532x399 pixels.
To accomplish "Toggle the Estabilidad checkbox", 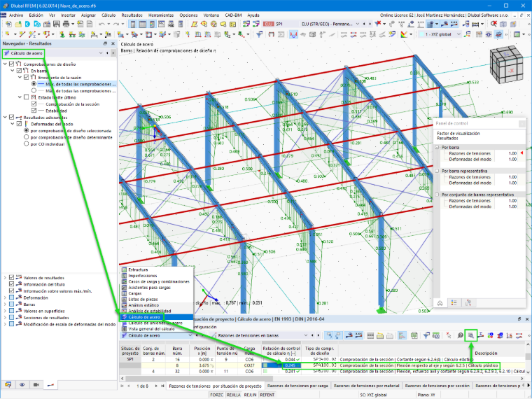I will point(34,111).
